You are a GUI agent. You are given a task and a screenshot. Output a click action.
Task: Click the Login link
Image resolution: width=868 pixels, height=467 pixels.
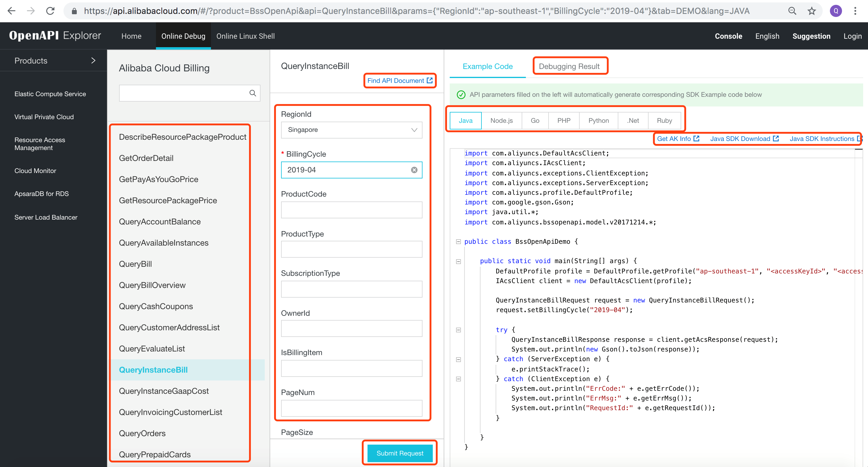[853, 36]
